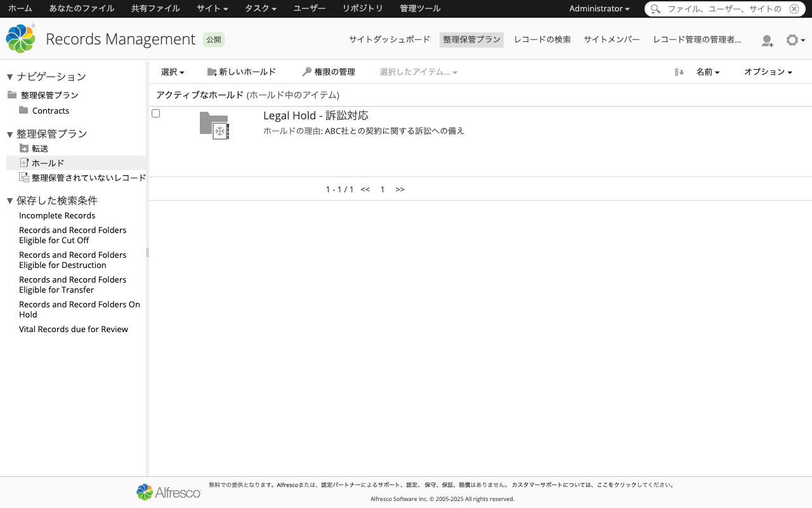This screenshot has width=812, height=508.
Task: Open the invite users icon in header
Action: pyautogui.click(x=767, y=41)
